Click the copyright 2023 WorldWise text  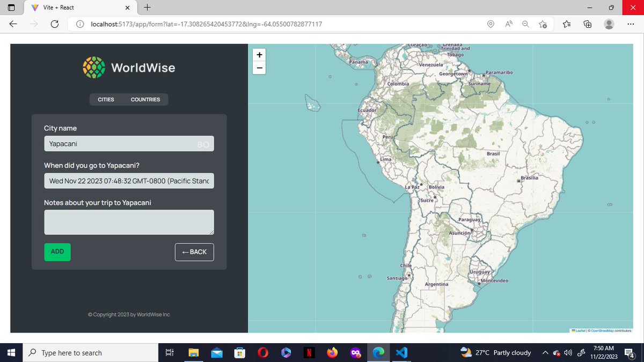point(129,314)
